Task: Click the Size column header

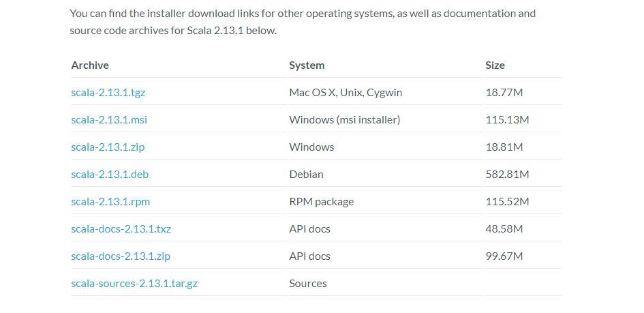Action: 495,65
